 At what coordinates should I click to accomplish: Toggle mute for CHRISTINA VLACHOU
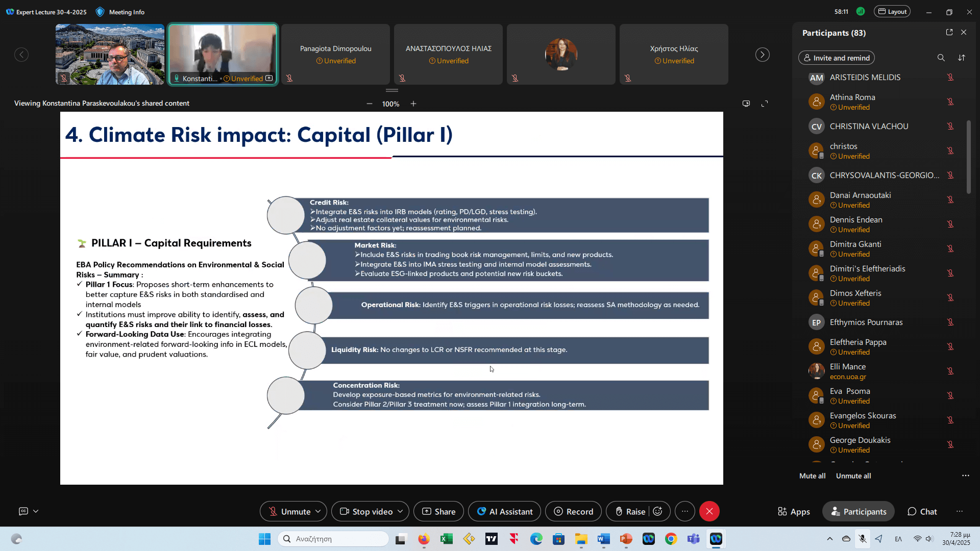tap(950, 126)
